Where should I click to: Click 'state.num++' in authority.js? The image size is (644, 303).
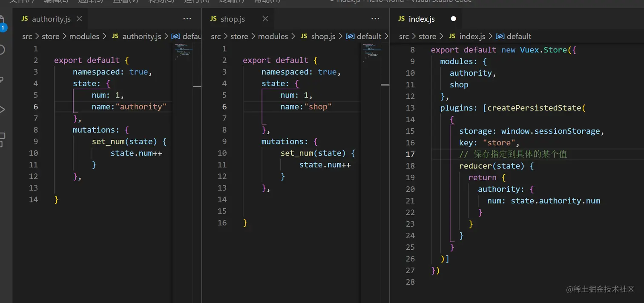click(x=136, y=153)
